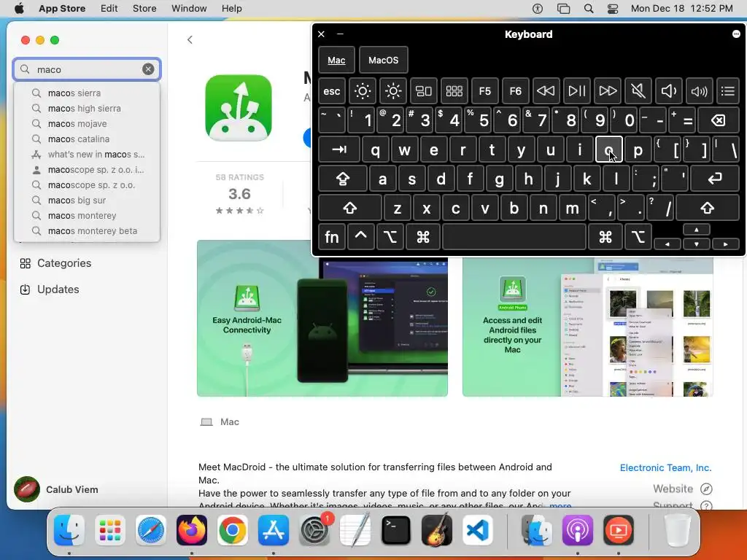Open Calub Viem account profile
The width and height of the screenshot is (747, 560).
[56, 489]
